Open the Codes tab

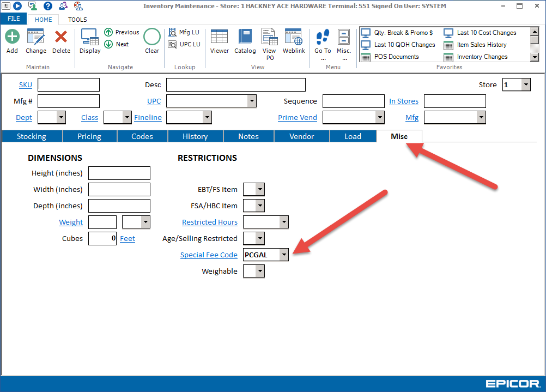142,136
